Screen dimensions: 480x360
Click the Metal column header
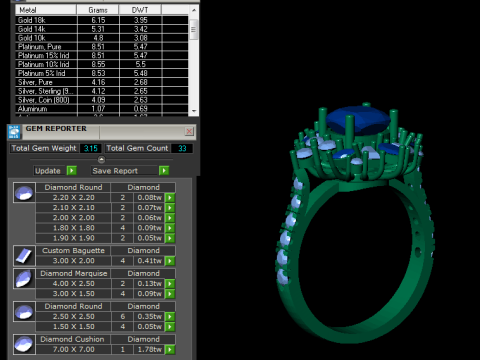click(x=46, y=10)
